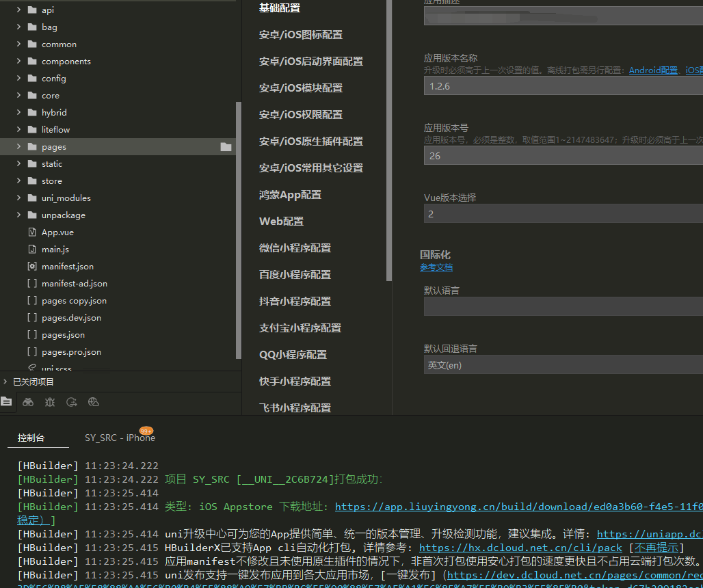
Task: Click the 不再提示 link in console
Action: (656, 548)
